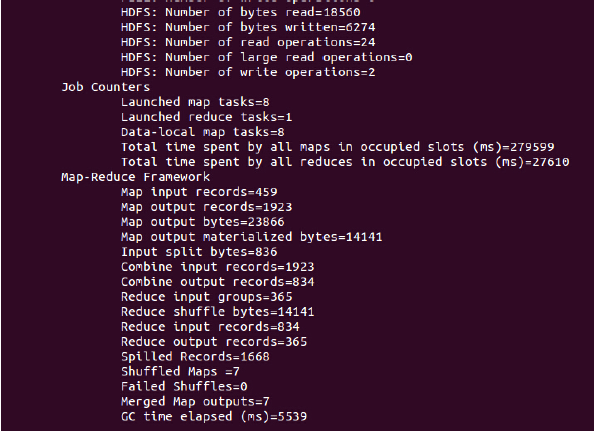Click the GC time elapsed (ms)=5539 line
Image resolution: width=594 pixels, height=431 pixels.
pos(214,417)
